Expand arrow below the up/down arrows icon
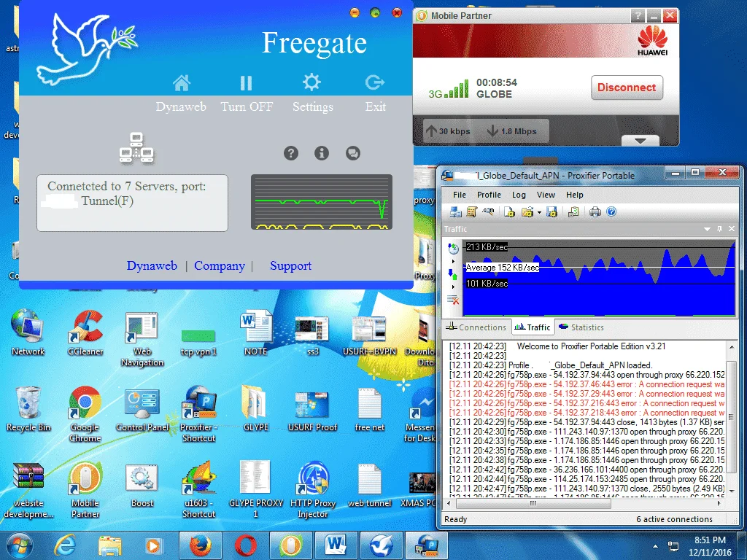Image resolution: width=747 pixels, height=560 pixels. coord(453,287)
